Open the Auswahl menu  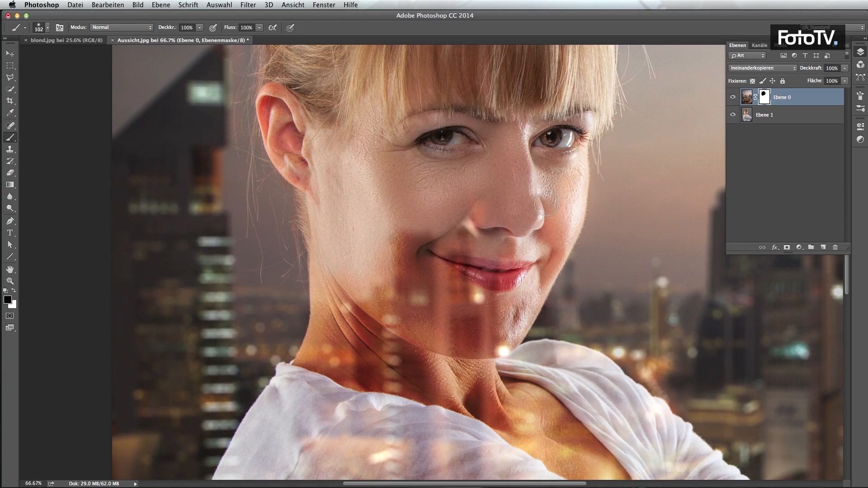219,5
